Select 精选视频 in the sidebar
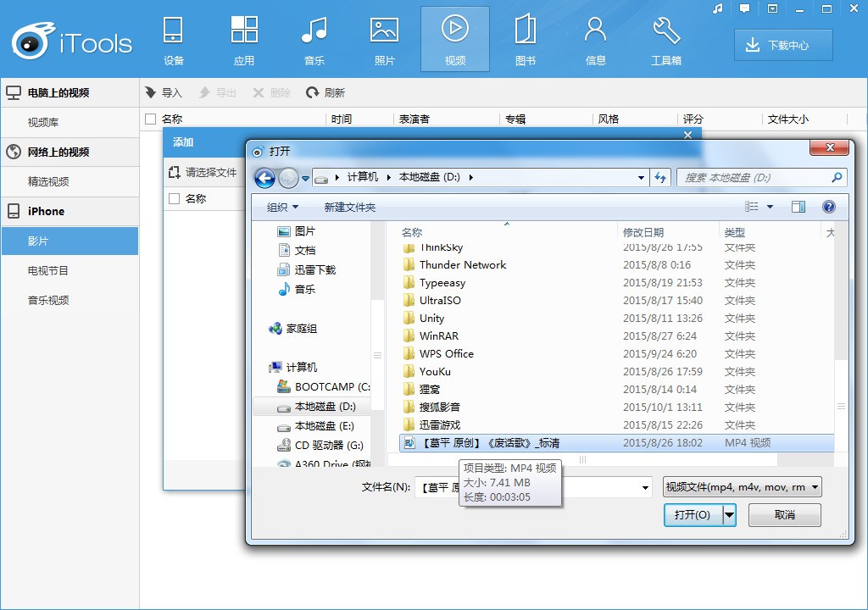 click(x=48, y=181)
